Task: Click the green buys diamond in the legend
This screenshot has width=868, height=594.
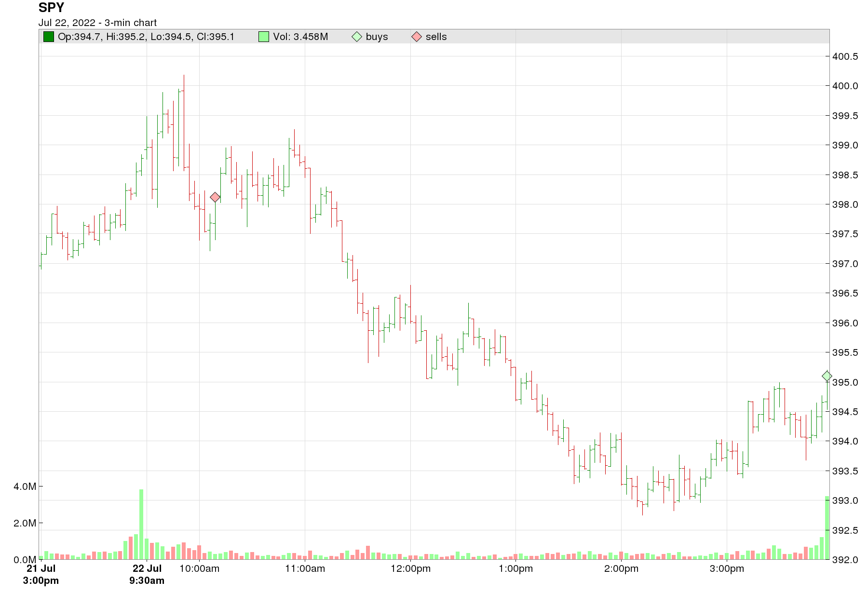Action: click(357, 37)
